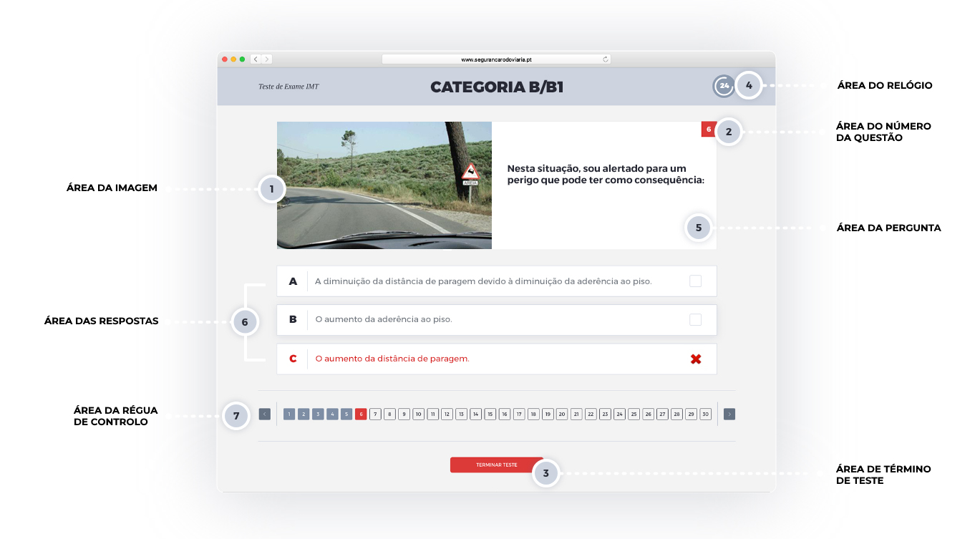This screenshot has height=539, width=980.
Task: Jump to question 5 in the ruler
Action: point(346,414)
